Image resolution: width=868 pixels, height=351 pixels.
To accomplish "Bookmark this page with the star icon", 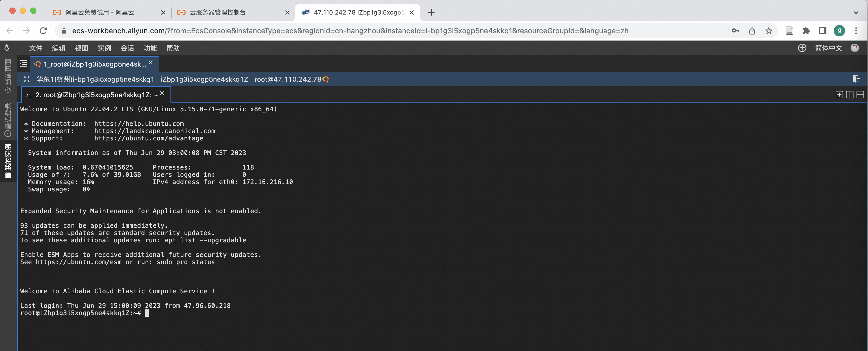I will 769,31.
